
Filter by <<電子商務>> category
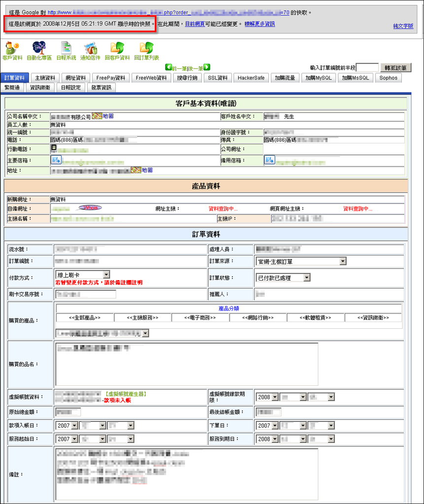[200, 317]
